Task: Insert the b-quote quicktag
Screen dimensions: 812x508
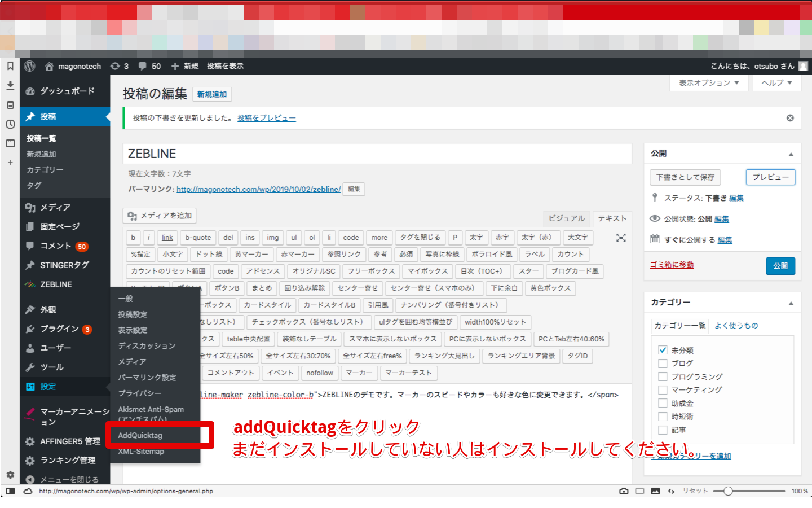Action: tap(198, 238)
